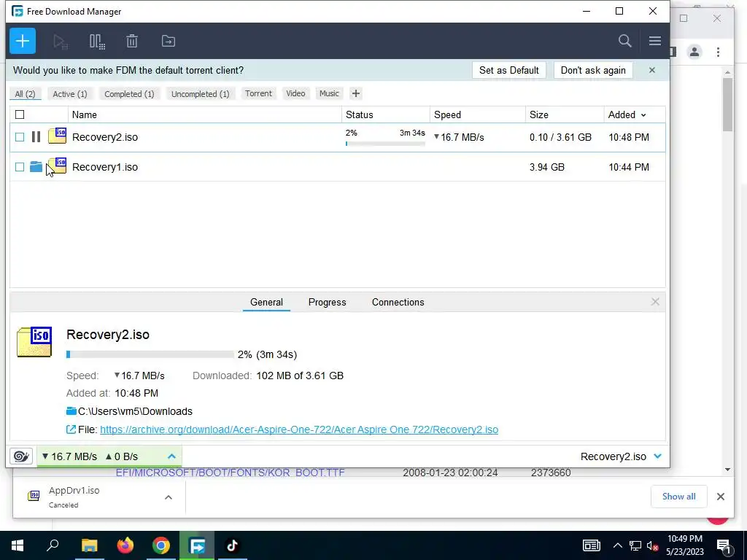Open Windows Start menu
747x560 pixels.
point(18,545)
